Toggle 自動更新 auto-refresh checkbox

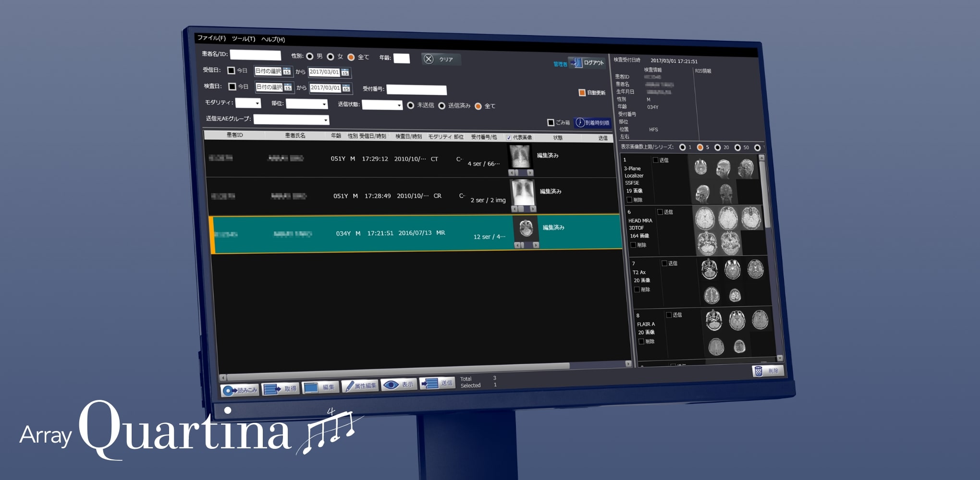582,93
